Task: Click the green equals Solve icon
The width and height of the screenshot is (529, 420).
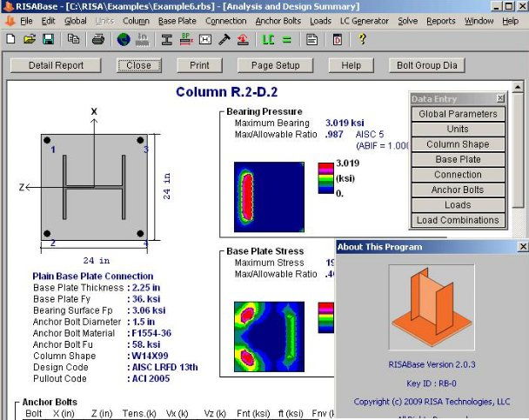Action: (287, 40)
